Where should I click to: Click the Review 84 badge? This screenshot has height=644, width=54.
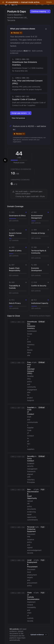(19, 134)
